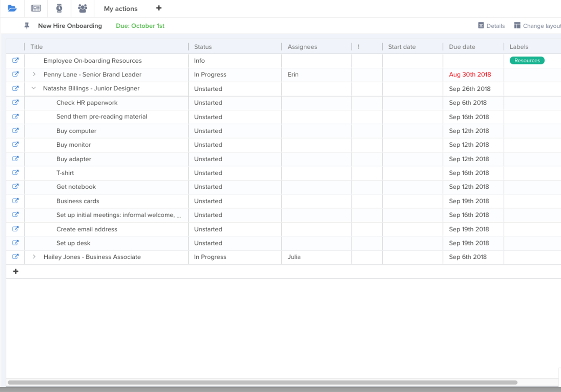Open Send them pre-reading material link icon
Screen dimensions: 561x392
[15, 116]
